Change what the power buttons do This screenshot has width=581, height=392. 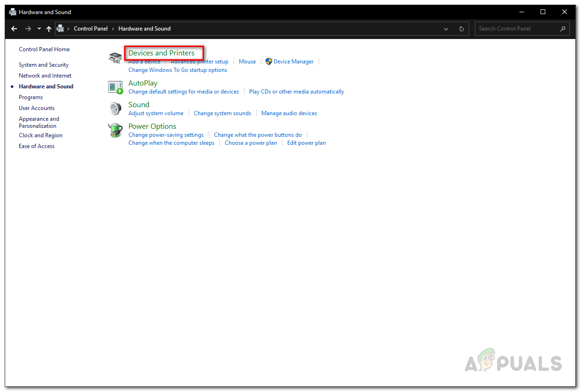(x=258, y=135)
